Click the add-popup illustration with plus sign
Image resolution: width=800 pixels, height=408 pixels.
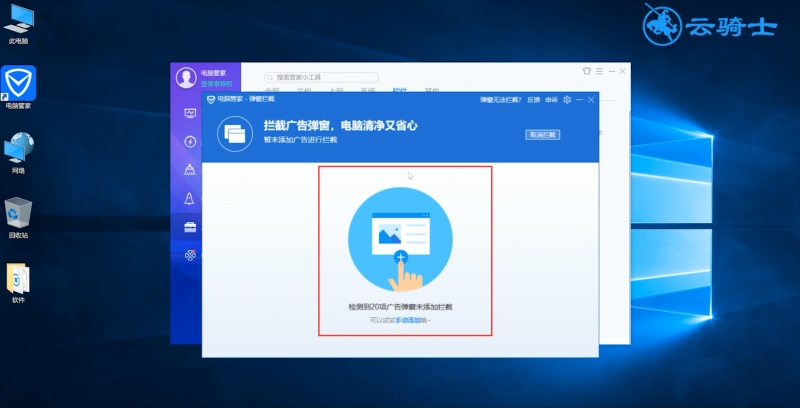401,239
